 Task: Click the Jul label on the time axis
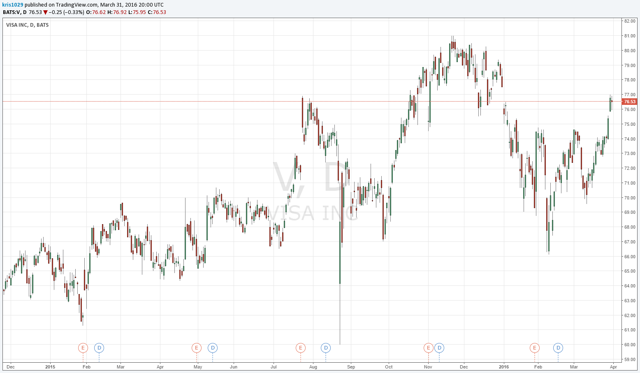pyautogui.click(x=273, y=367)
